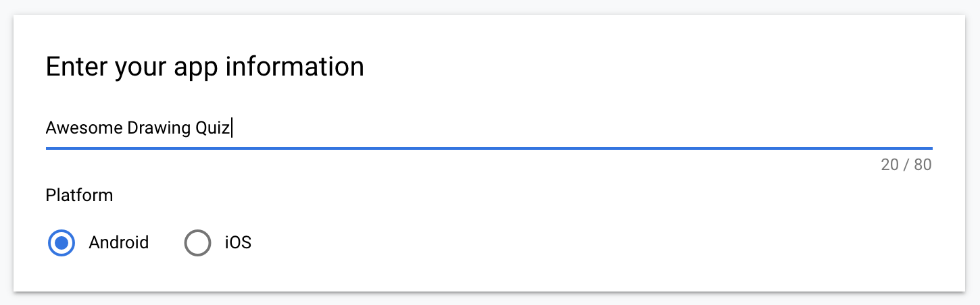The width and height of the screenshot is (980, 305).
Task: Click the number 20 in the counter
Action: pos(889,165)
